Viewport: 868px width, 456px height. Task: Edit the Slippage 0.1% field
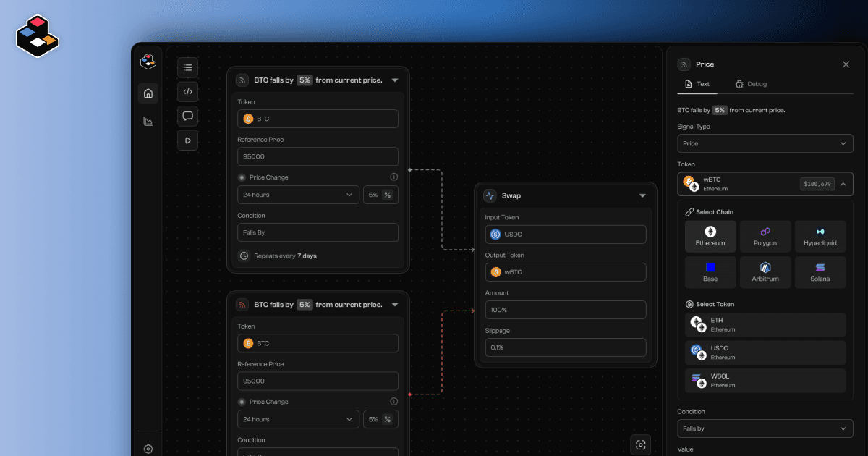[x=566, y=347]
